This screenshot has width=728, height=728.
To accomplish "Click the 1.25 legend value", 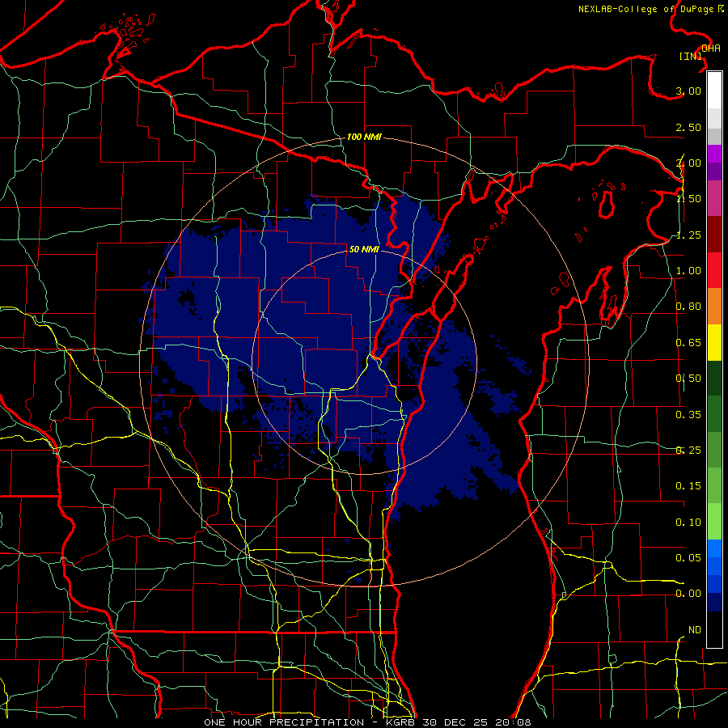I will click(688, 235).
